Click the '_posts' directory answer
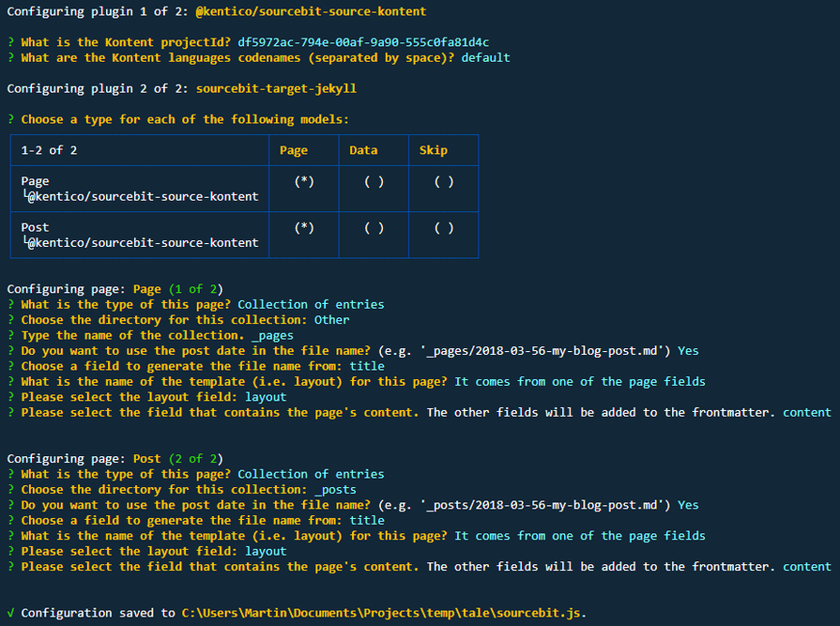The height and width of the screenshot is (626, 840). pyautogui.click(x=335, y=489)
